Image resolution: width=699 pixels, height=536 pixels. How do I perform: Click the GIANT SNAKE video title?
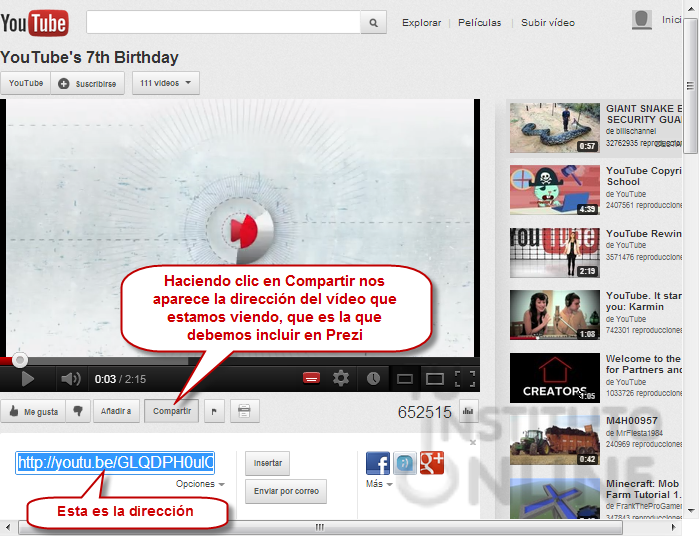pyautogui.click(x=644, y=114)
